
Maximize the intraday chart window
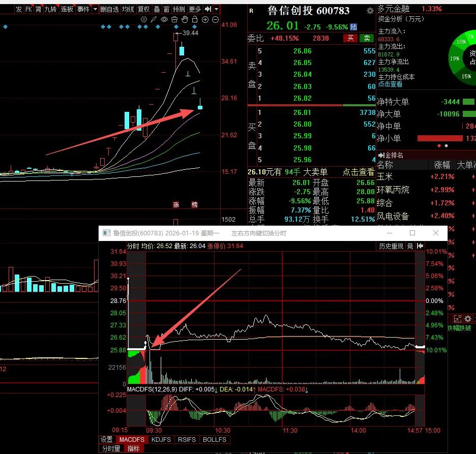coord(412,233)
